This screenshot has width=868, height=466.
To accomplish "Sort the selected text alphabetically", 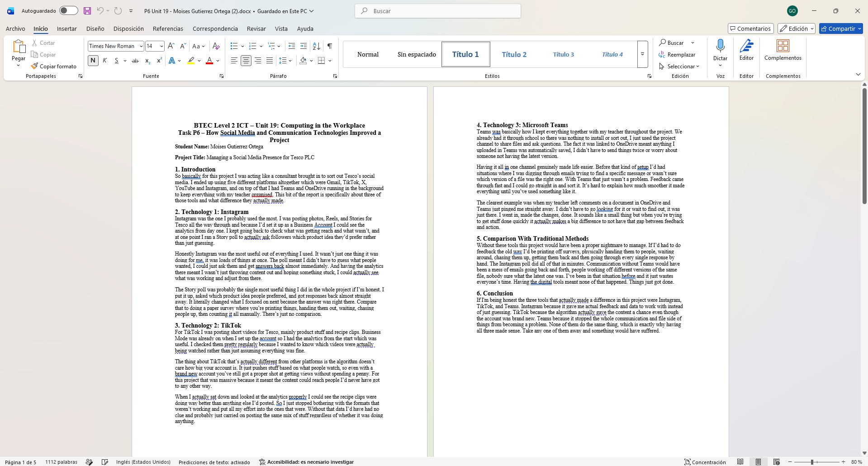I will pos(317,46).
